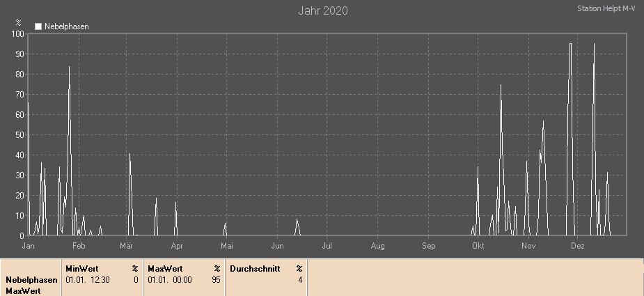Click the Jul month axis label

coord(327,246)
